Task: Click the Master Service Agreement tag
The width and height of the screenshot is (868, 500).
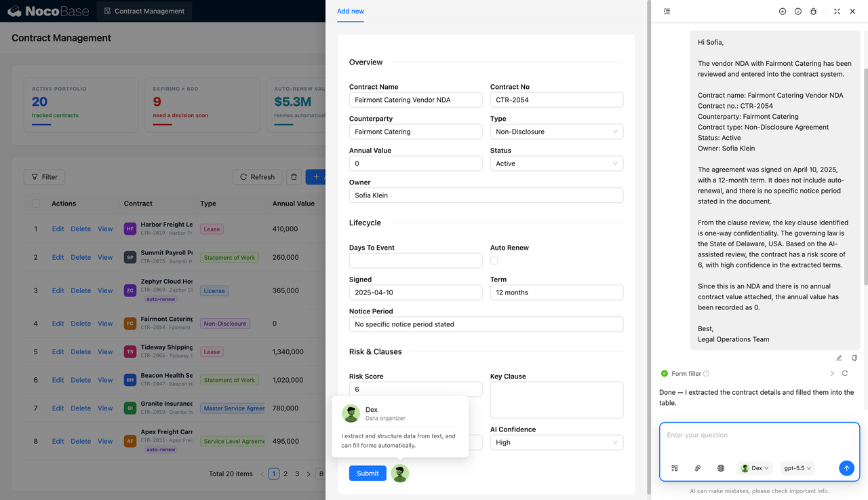Action: (234, 408)
